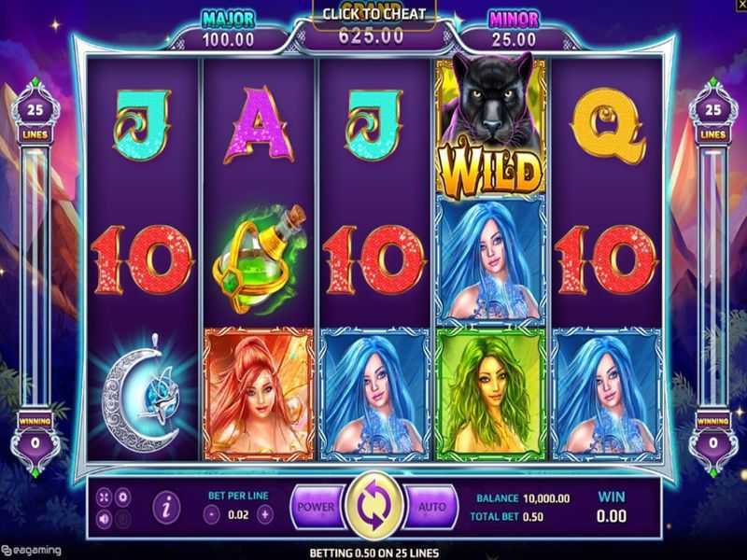Click the silver crescent moon symbol

141,393
